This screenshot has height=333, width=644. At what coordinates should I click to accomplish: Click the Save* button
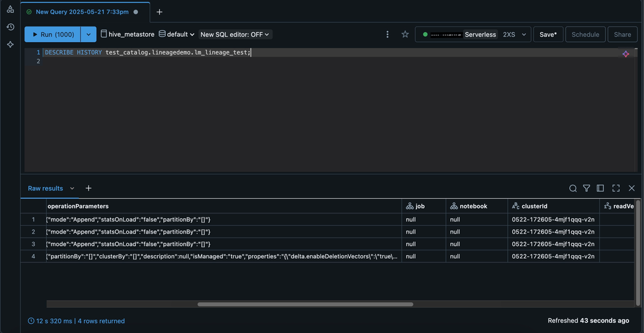(548, 34)
